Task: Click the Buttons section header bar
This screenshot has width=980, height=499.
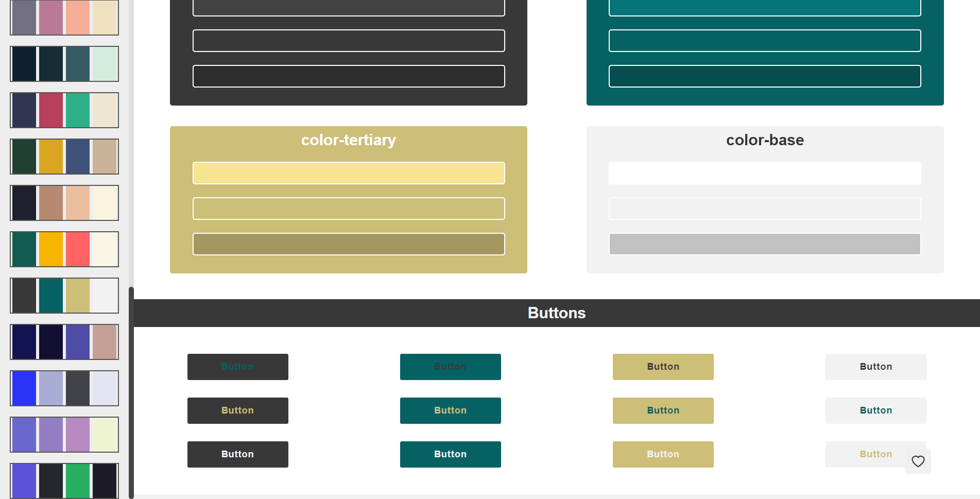Action: point(556,313)
